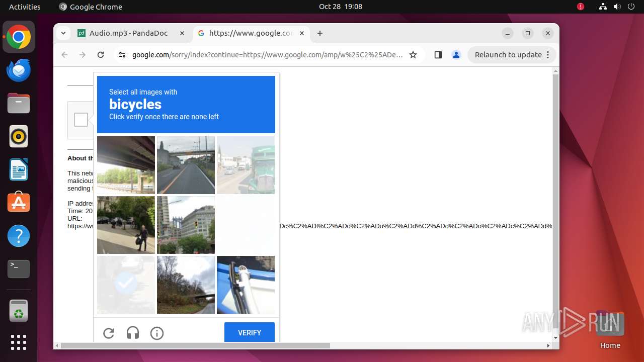Open the tab search dropdown arrow
The image size is (644, 362).
click(x=63, y=33)
